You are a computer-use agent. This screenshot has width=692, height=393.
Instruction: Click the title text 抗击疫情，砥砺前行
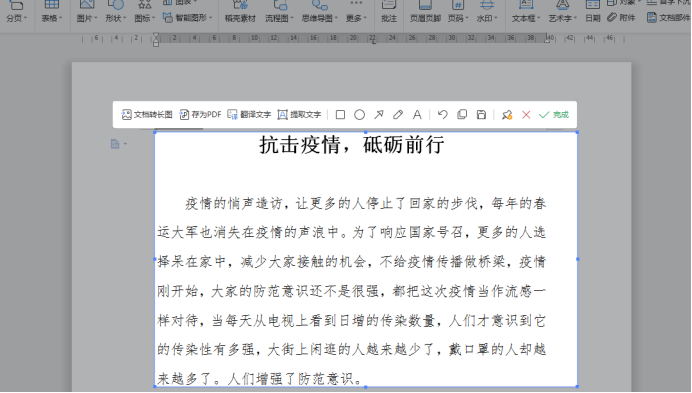click(x=352, y=145)
